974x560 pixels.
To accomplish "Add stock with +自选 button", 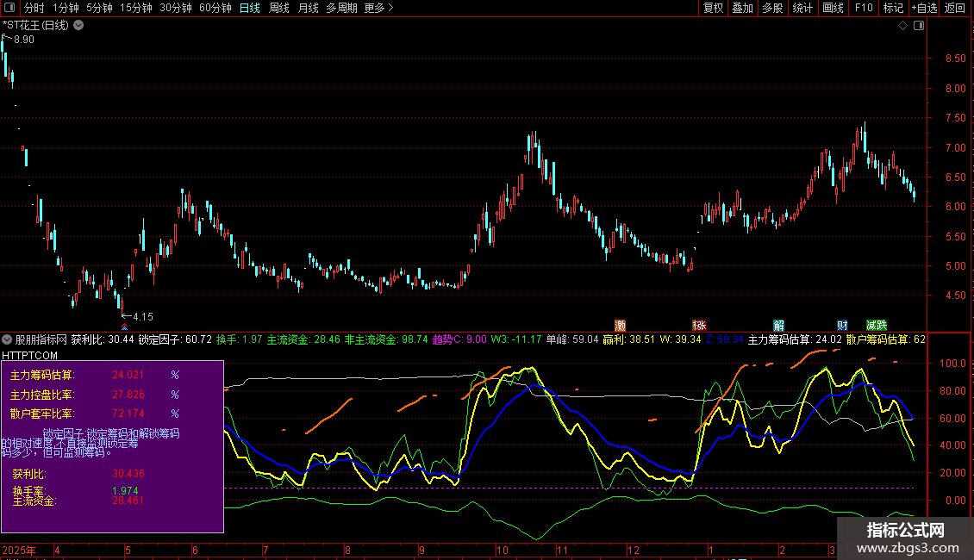I will point(924,8).
